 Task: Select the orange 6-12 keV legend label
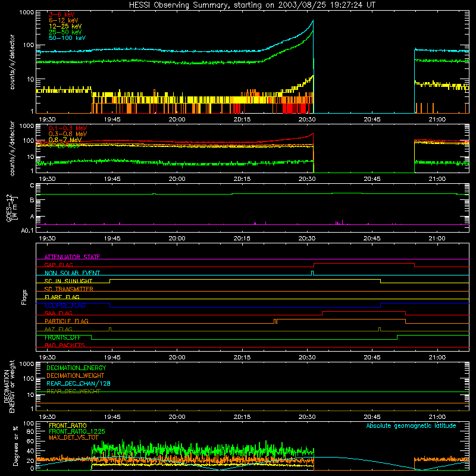(x=64, y=20)
